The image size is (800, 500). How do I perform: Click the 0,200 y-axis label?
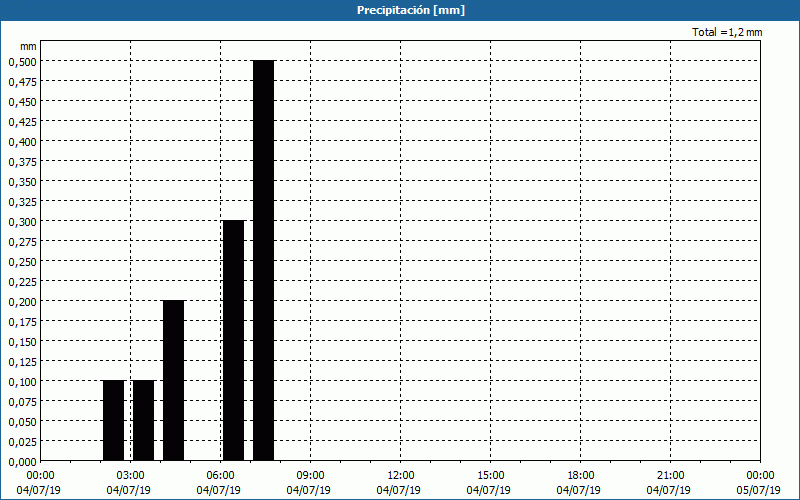pyautogui.click(x=22, y=302)
